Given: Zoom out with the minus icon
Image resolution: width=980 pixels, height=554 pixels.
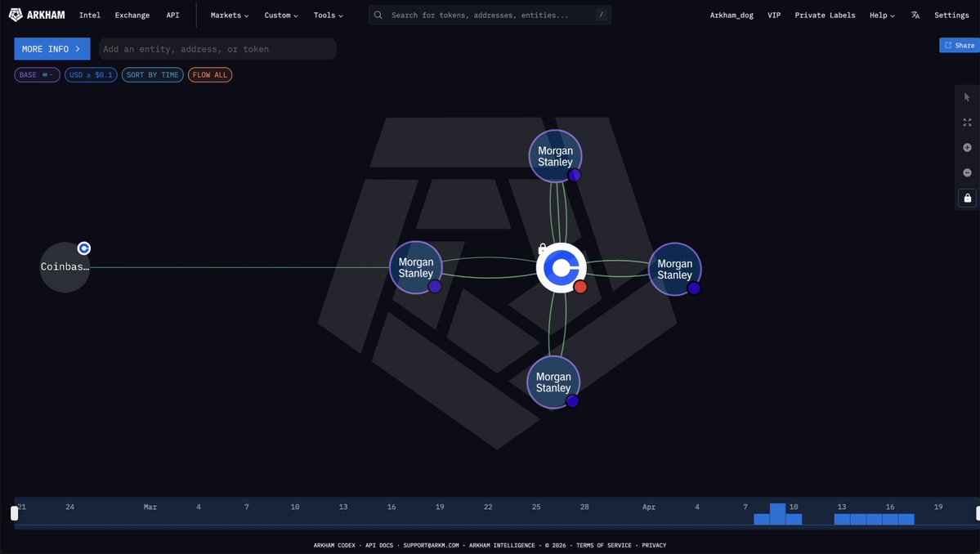Looking at the screenshot, I should [967, 172].
